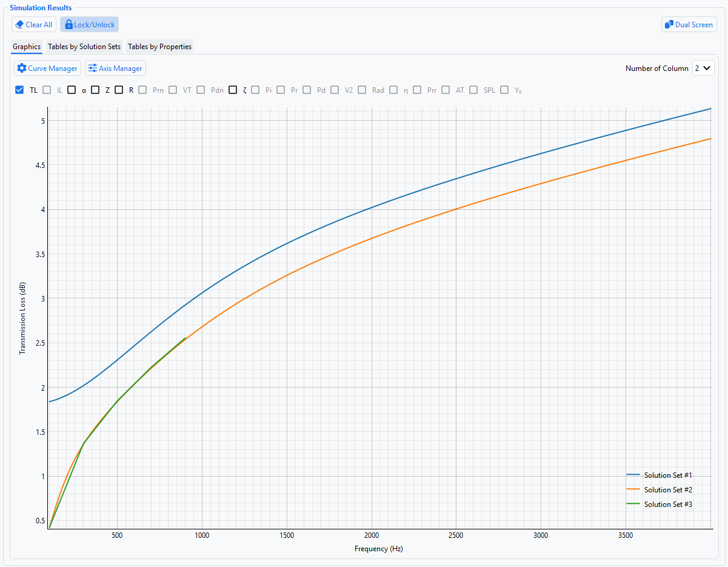
Task: Click the Axis Manager sliders icon
Action: tap(93, 69)
